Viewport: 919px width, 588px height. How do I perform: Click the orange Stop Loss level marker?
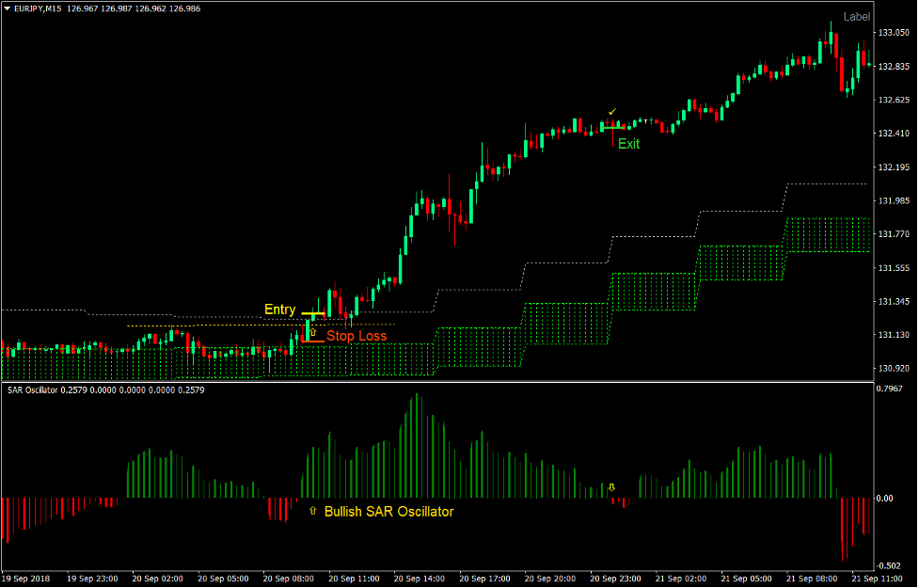pyautogui.click(x=313, y=342)
